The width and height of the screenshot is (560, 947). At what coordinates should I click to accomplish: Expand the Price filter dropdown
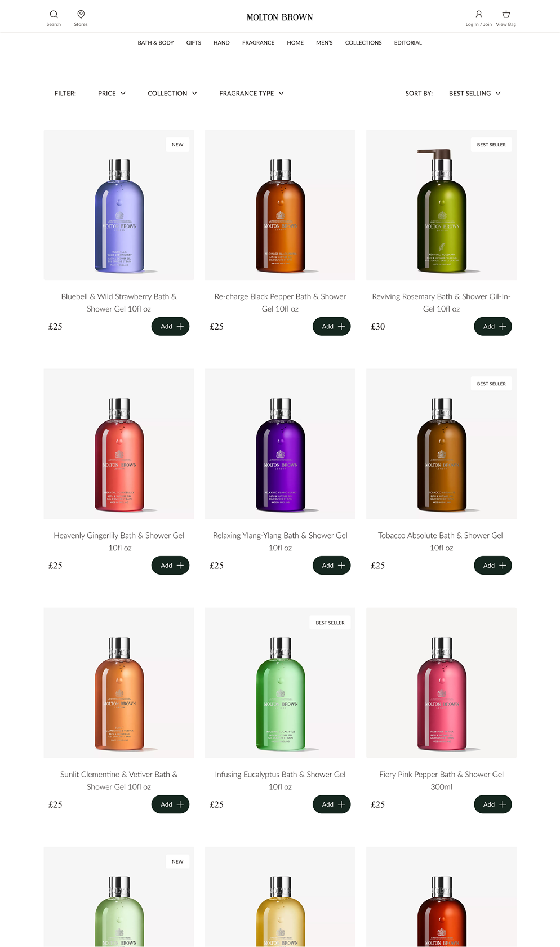[112, 94]
